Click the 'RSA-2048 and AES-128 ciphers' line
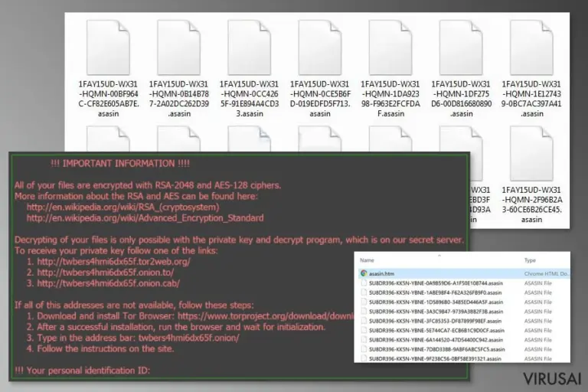 point(148,185)
